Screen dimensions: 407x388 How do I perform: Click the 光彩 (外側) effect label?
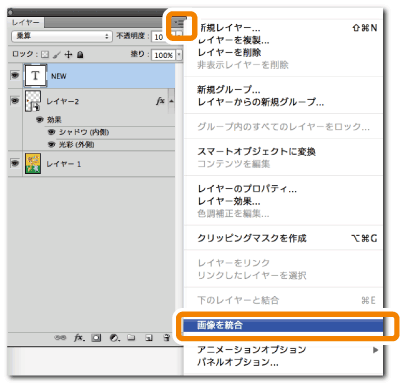(77, 145)
